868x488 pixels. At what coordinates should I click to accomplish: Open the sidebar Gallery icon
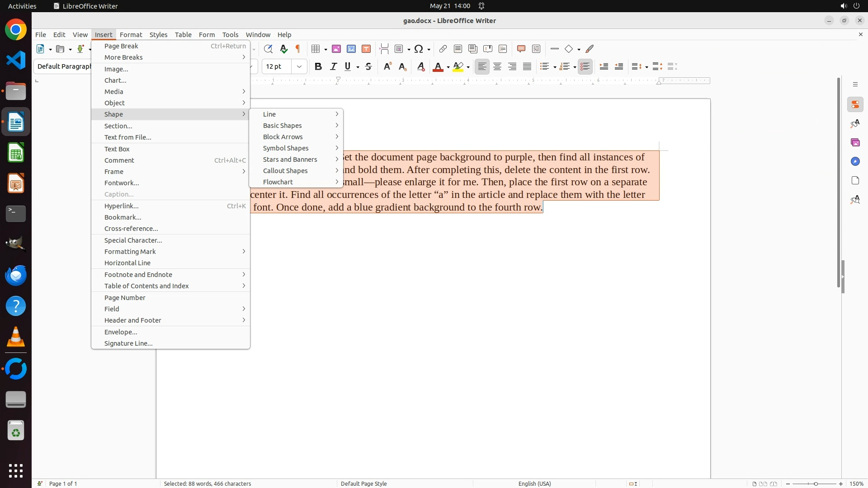click(x=855, y=143)
